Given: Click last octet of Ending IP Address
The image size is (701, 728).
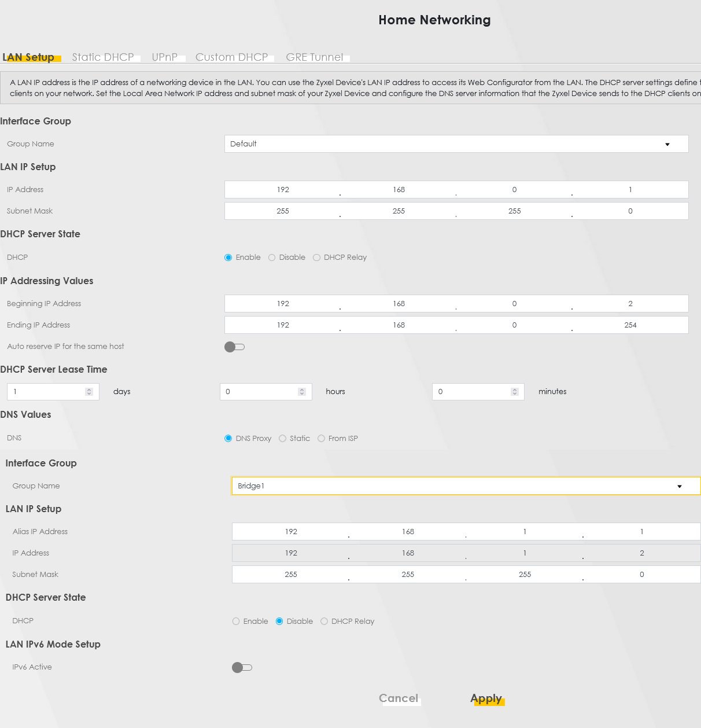Looking at the screenshot, I should tap(630, 325).
